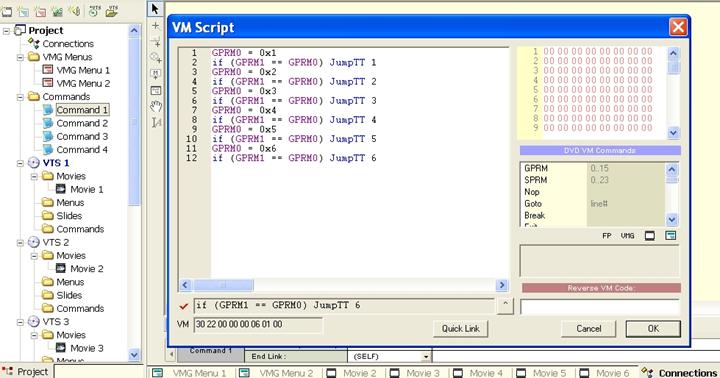Collapse VTS 2 Movies folder
This screenshot has width=720, height=378.
(x=34, y=256)
